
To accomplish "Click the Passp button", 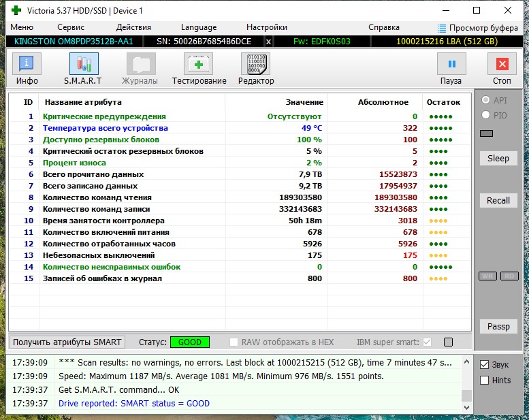I will click(498, 327).
